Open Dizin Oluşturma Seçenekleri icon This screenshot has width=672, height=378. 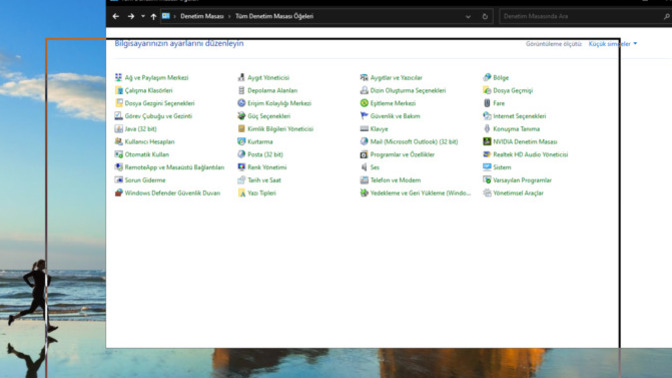(364, 90)
